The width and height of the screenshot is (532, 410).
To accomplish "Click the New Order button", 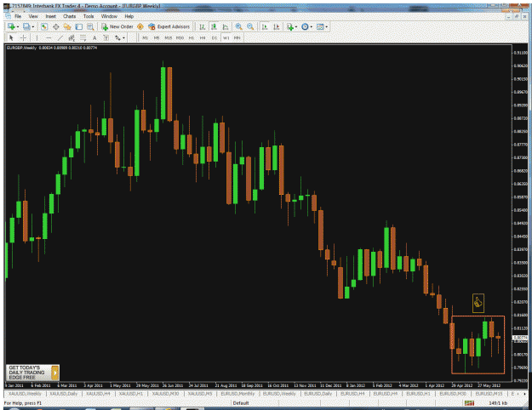I will 117,26.
